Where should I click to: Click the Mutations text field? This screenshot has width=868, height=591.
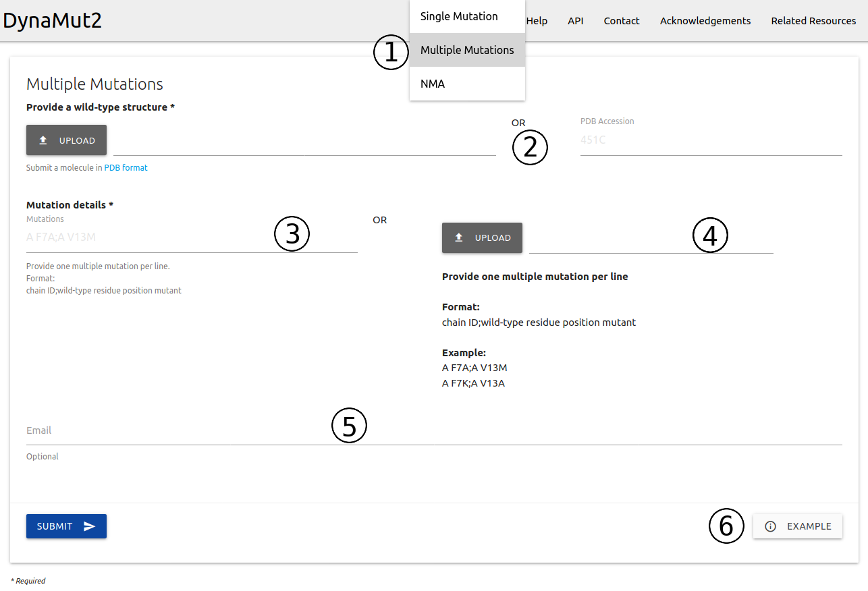tap(192, 237)
